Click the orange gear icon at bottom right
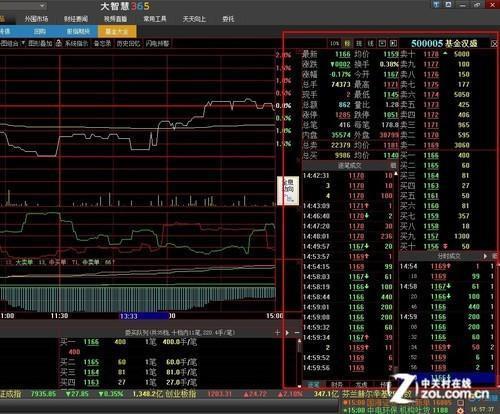The width and height of the screenshot is (500, 414). (x=461, y=411)
